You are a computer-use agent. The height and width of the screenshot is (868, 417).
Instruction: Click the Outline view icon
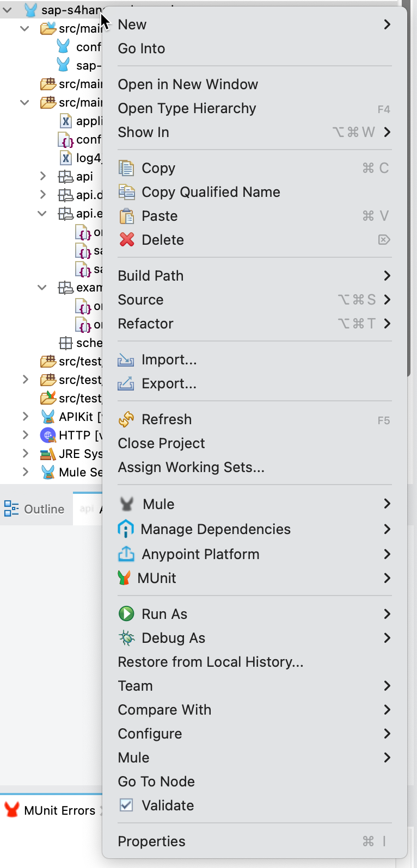[11, 509]
